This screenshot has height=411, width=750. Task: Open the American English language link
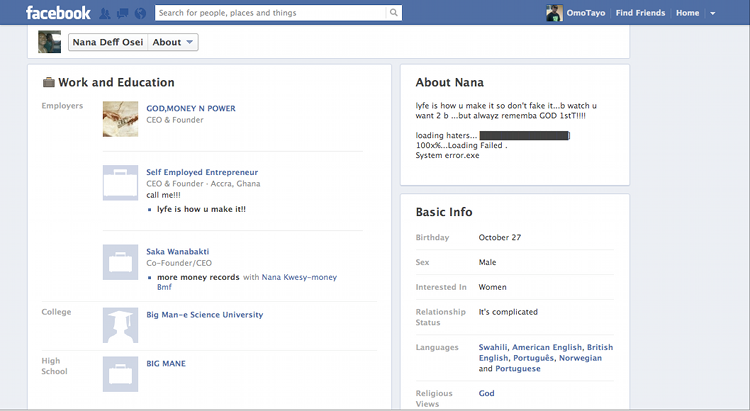point(547,347)
